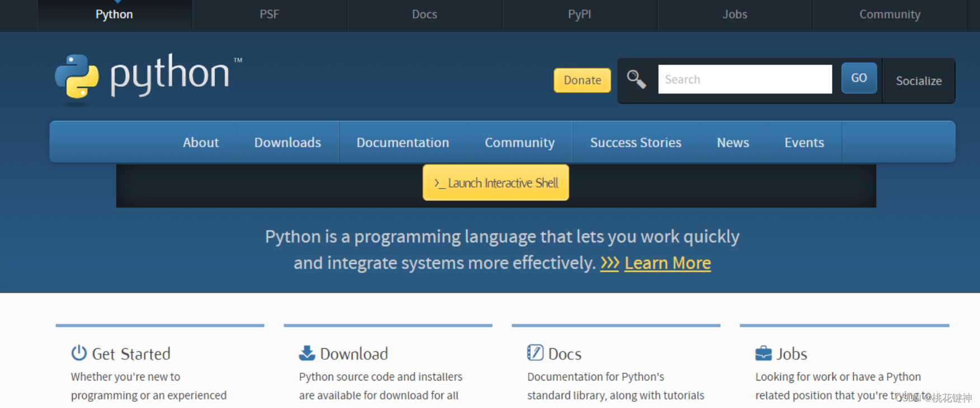Click the Download section heading
The width and height of the screenshot is (980, 408).
(x=354, y=354)
